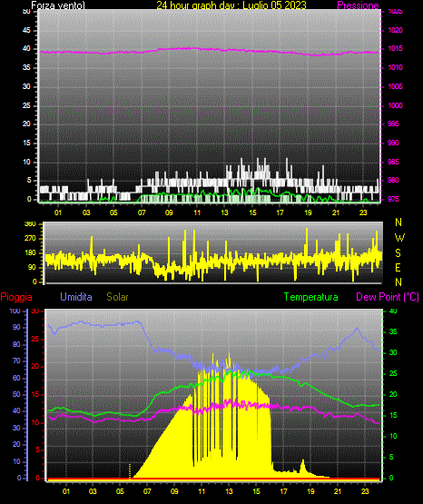The height and width of the screenshot is (504, 423).
Task: Click hour 23 on bottom graph axis
Action: (365, 491)
